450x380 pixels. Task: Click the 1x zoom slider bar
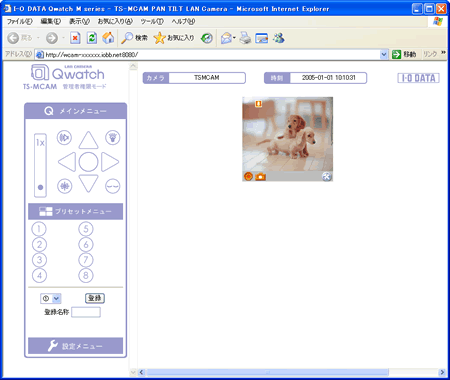point(40,165)
